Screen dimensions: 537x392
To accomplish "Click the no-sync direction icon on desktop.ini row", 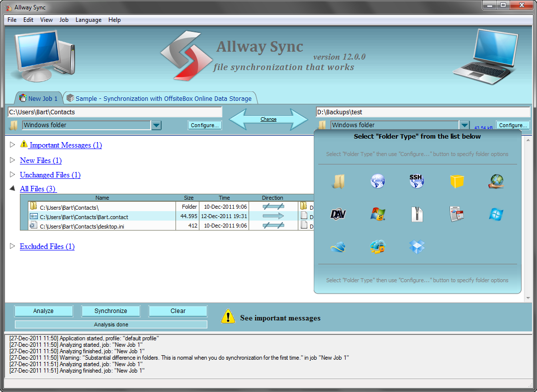I will (273, 226).
